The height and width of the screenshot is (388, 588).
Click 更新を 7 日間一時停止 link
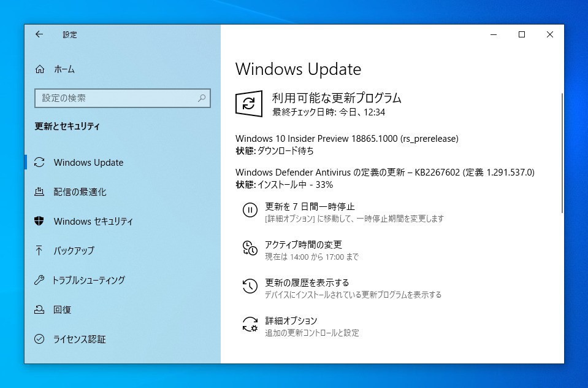pos(310,206)
